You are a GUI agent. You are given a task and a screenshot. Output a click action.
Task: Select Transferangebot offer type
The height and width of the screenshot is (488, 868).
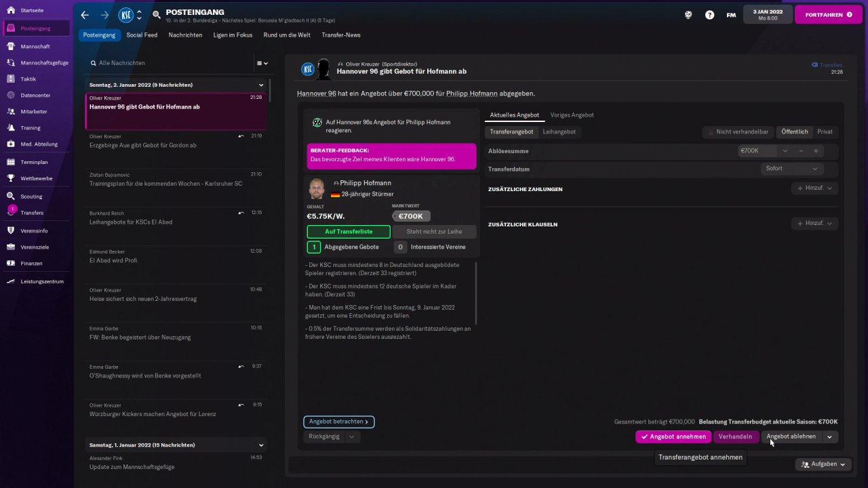512,131
